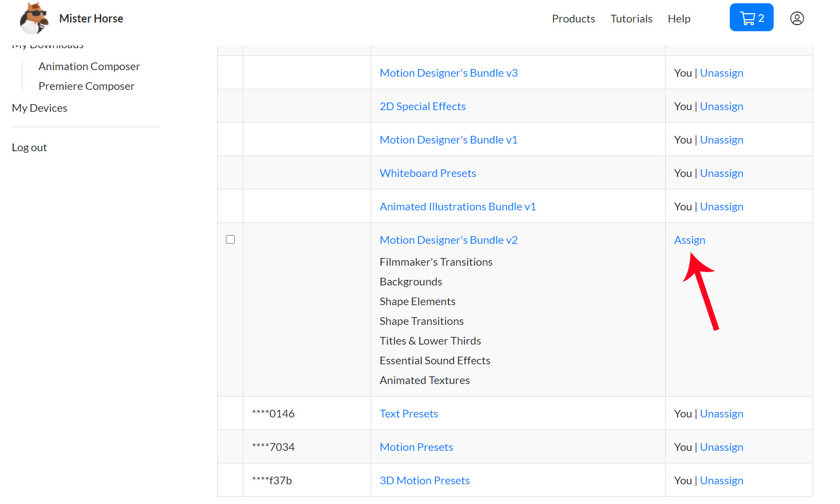Click the Mister Horse site title
Viewport: 840px width, 504px height.
pyautogui.click(x=91, y=19)
